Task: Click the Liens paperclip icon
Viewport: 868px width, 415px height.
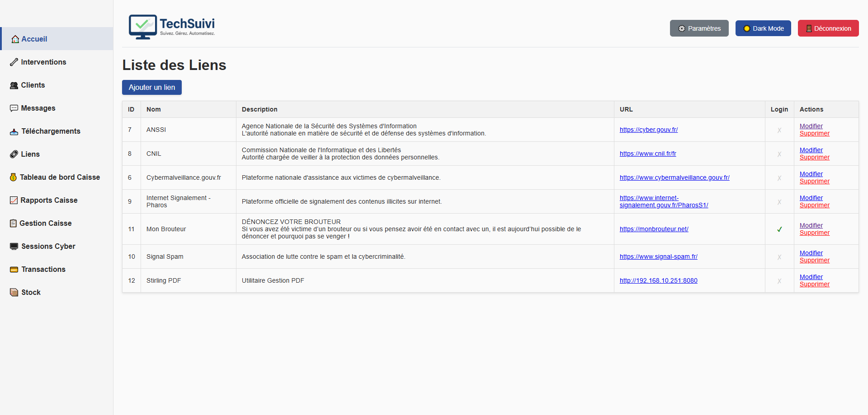Action: tap(14, 154)
